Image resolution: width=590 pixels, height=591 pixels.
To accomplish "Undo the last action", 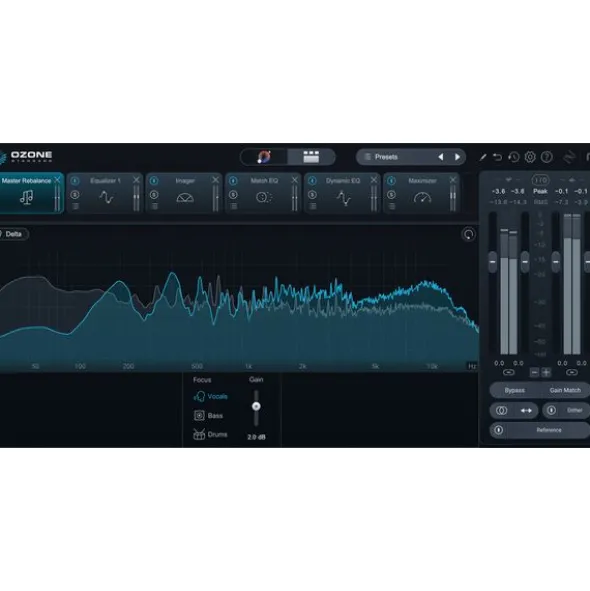I will (497, 157).
